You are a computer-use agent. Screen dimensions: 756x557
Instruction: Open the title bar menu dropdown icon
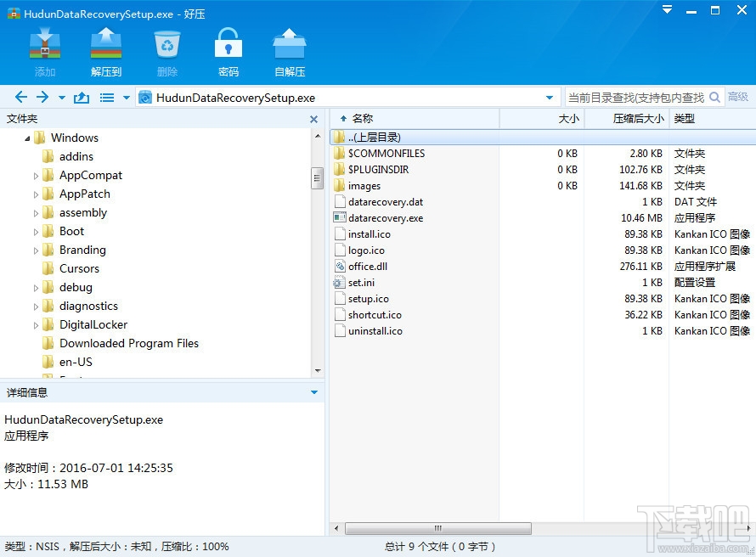(668, 9)
